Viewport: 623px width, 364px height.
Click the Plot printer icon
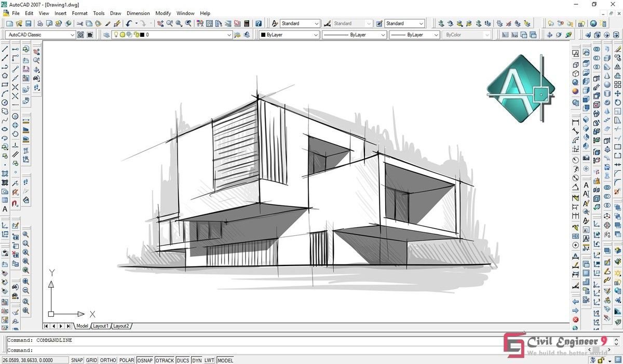coord(40,23)
